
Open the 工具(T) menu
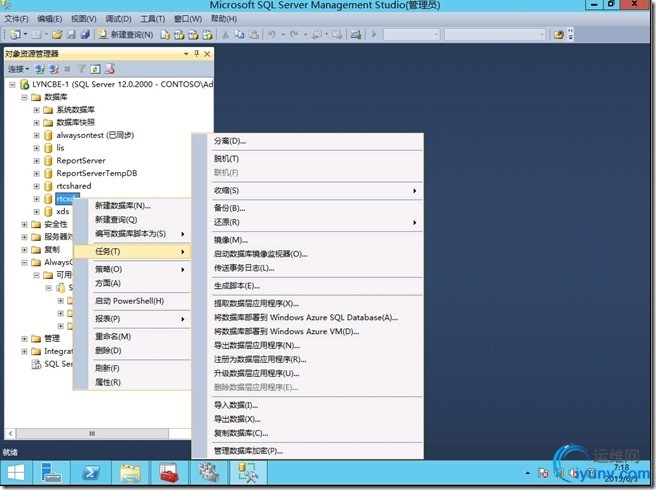152,19
